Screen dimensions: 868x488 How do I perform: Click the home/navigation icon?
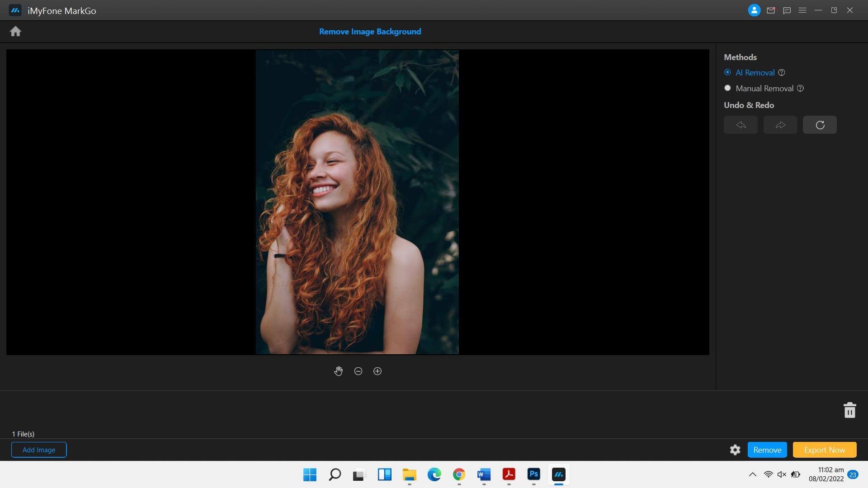pos(15,31)
